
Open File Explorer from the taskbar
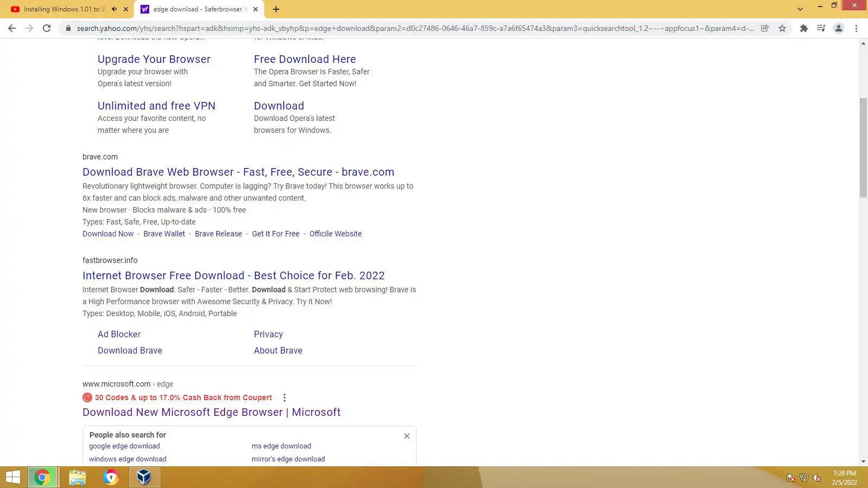78,477
